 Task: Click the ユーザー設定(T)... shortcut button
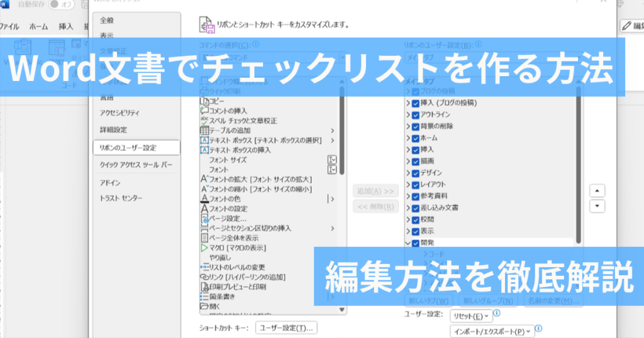(x=286, y=328)
